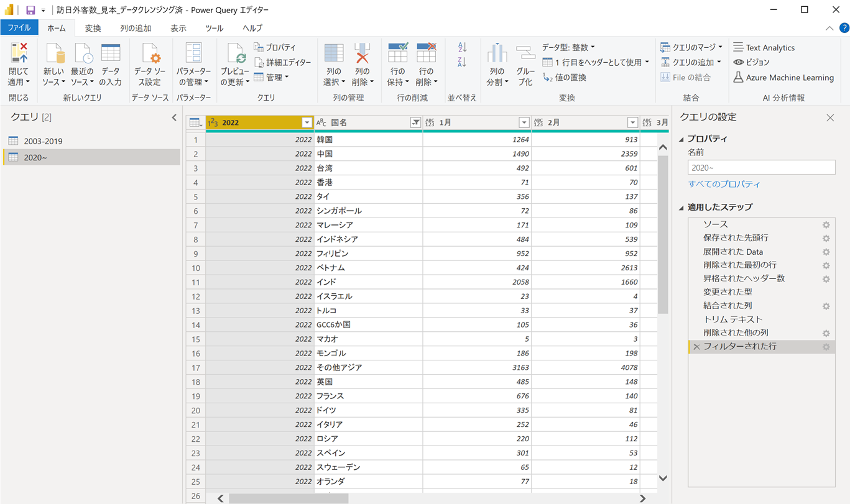Screen dimensions: 850x504
Task: Click the 閉じて適用 (Close & Apply) icon
Action: coord(19,54)
